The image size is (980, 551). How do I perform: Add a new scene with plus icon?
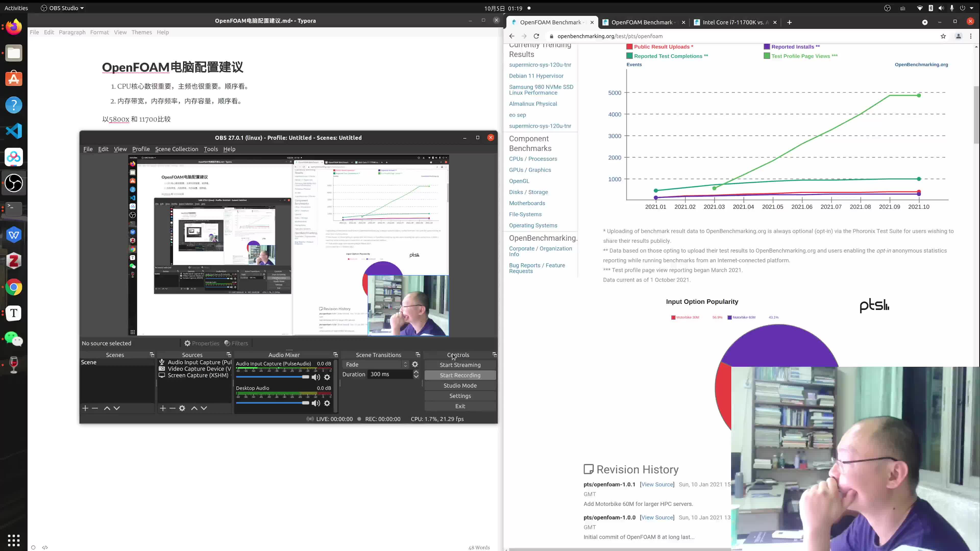tap(85, 408)
